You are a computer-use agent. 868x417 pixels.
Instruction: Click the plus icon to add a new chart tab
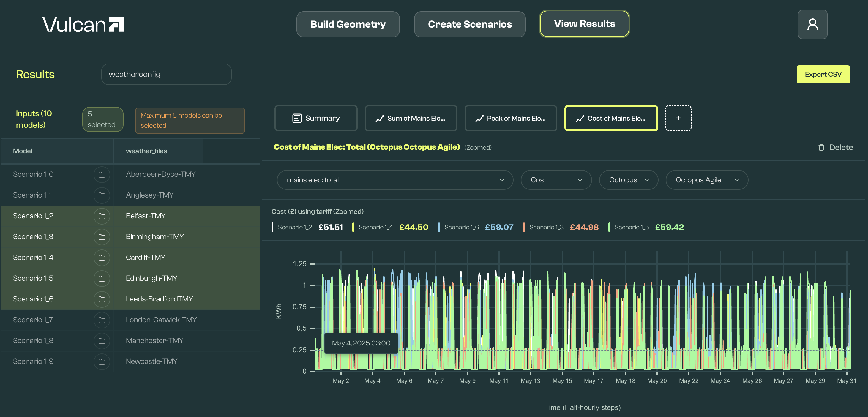click(678, 118)
